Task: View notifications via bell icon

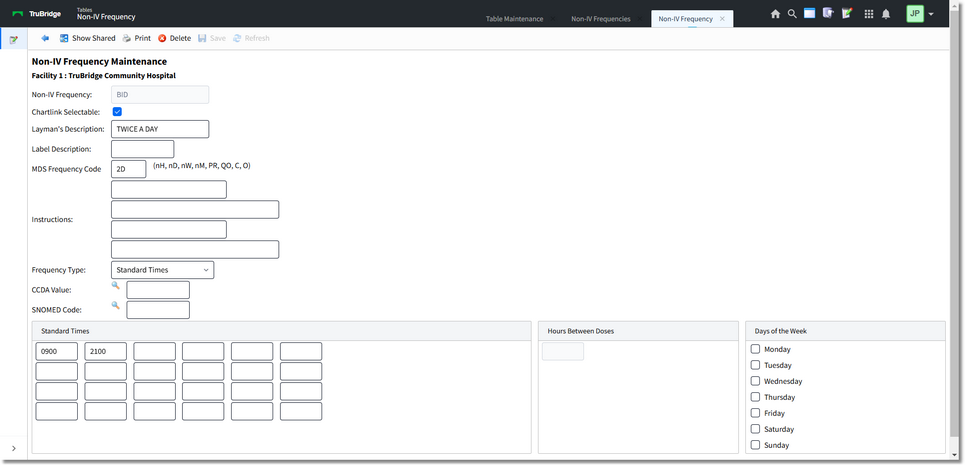Action: (x=886, y=14)
